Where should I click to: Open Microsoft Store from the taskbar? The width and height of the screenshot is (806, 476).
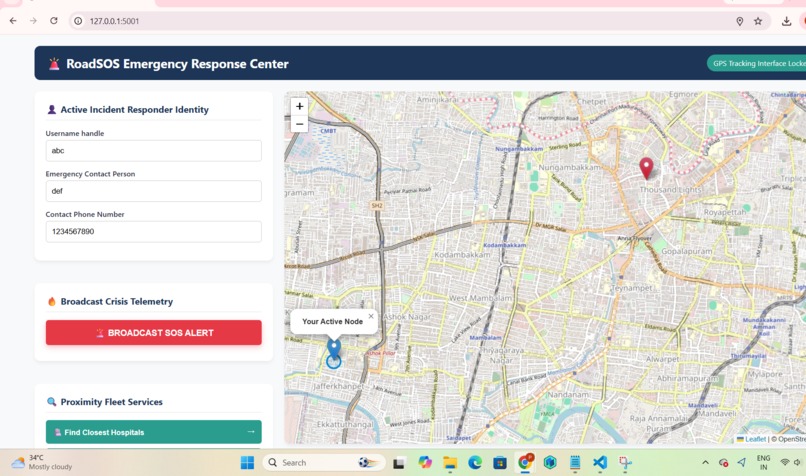click(x=500, y=463)
